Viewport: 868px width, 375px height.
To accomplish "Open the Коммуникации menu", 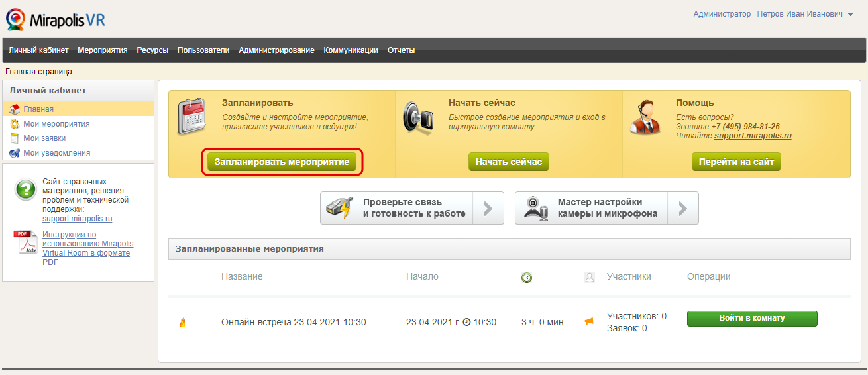I will pos(351,50).
